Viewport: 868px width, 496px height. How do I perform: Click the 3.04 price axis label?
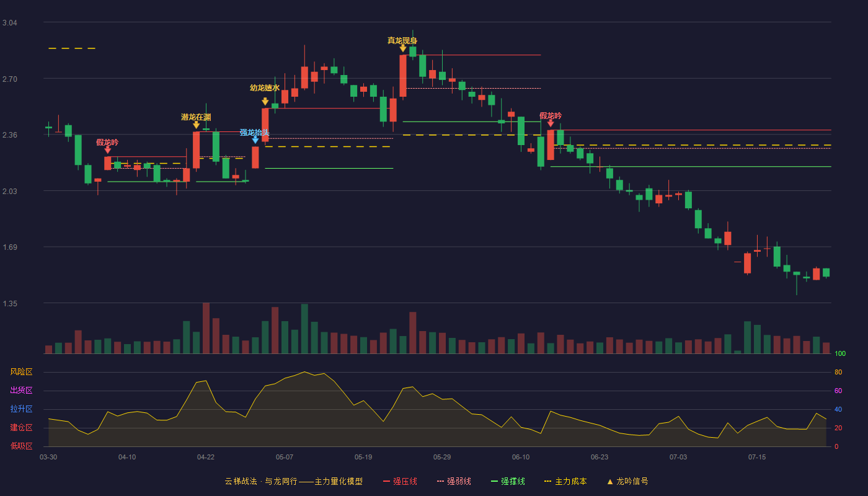click(x=10, y=23)
